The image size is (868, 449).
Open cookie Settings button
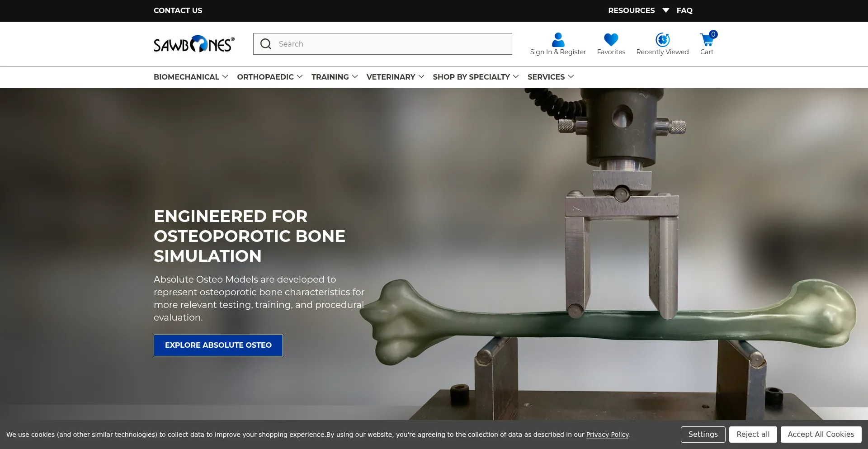pyautogui.click(x=703, y=435)
